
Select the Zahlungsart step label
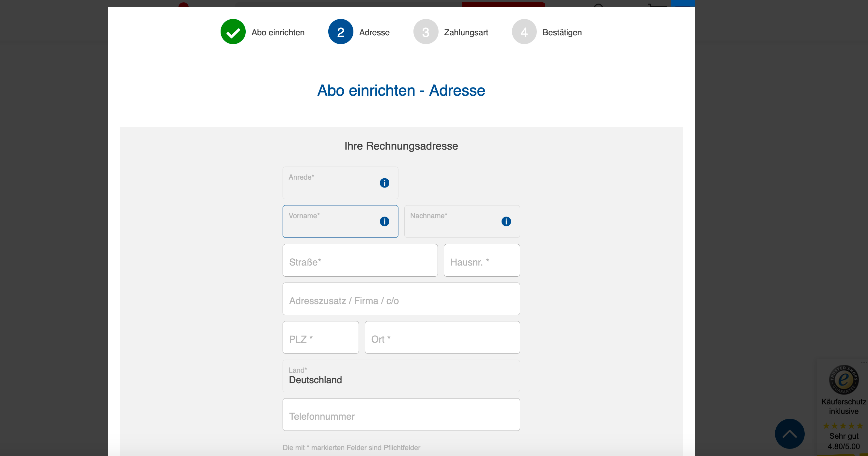[x=466, y=32]
